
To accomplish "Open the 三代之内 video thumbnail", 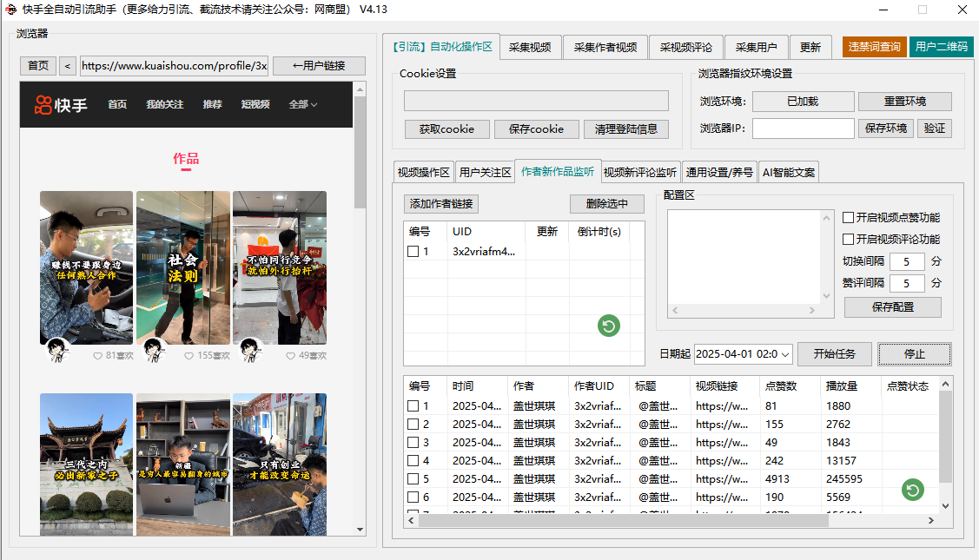I will (x=86, y=464).
